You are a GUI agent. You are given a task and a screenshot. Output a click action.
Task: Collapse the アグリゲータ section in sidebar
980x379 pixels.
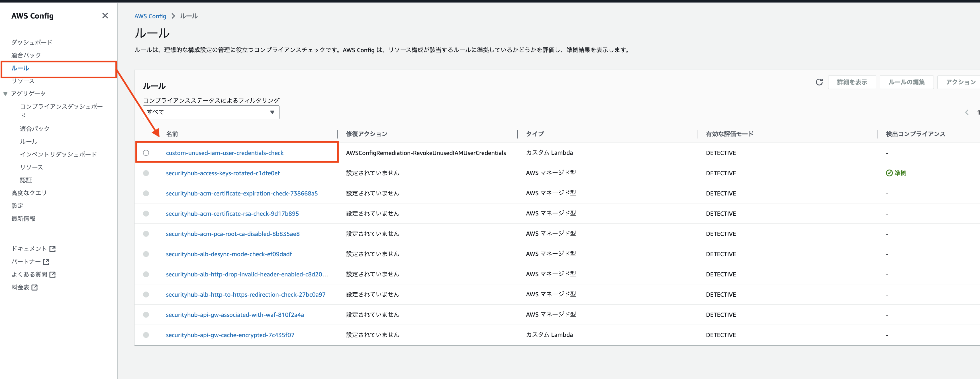(x=5, y=93)
